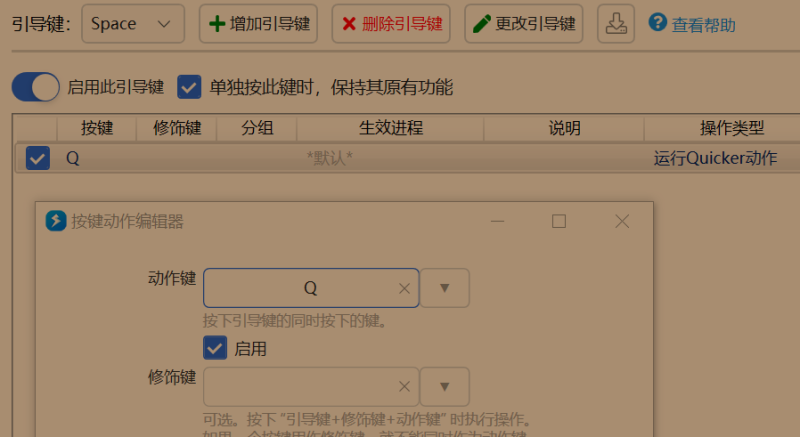Screen dimensions: 800x437
Task: Uncheck the 启用 checkbox in editor dialog
Action: coord(215,348)
